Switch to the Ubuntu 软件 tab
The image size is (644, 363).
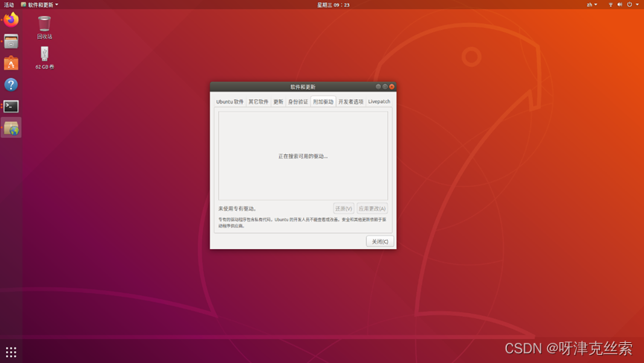click(229, 101)
